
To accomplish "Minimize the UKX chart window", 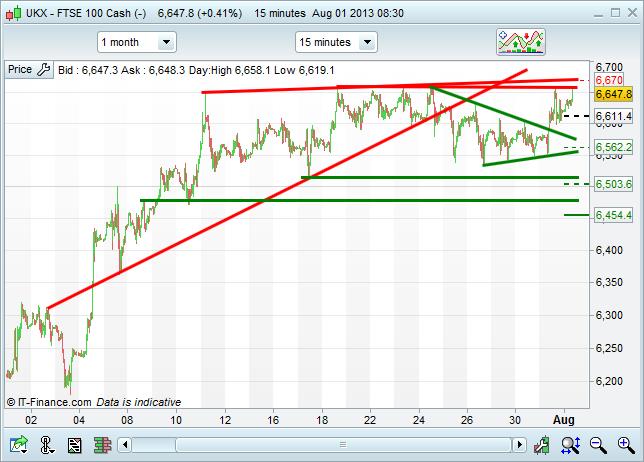I will (x=598, y=14).
